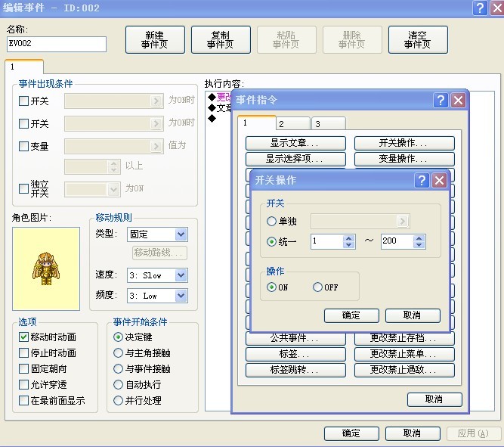504x447 pixels.
Task: Open 变量 selector arrow
Action: coord(156,147)
